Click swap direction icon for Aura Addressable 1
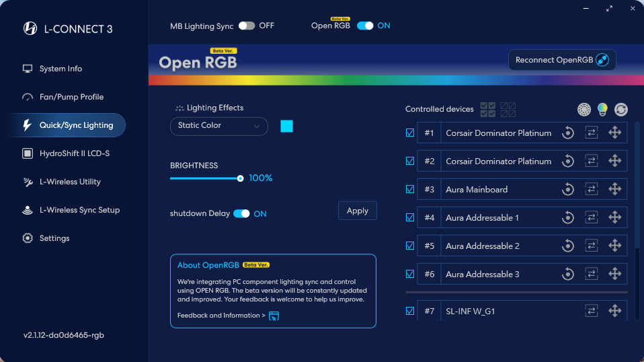Screen dimensions: 644x362 (x=592, y=218)
